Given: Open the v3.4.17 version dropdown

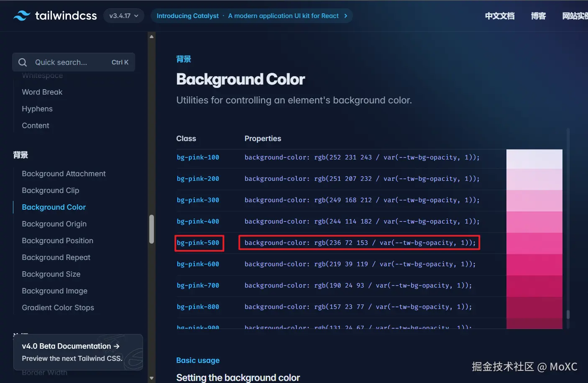Looking at the screenshot, I should coord(124,16).
